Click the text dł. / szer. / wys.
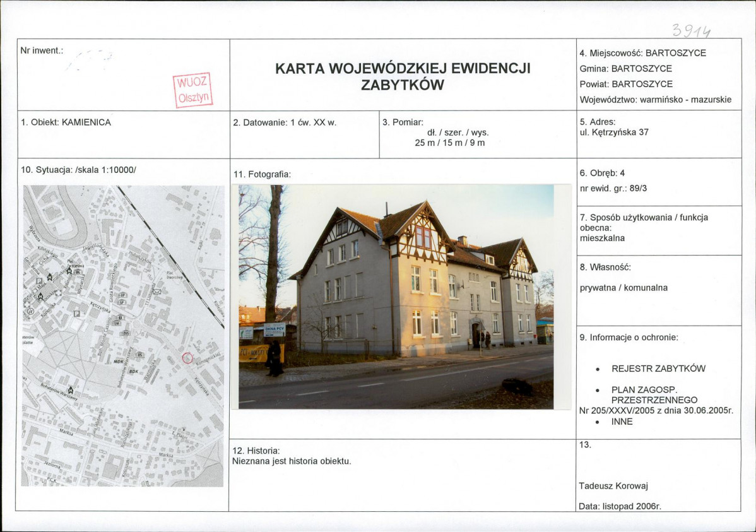The image size is (756, 532). 458,133
